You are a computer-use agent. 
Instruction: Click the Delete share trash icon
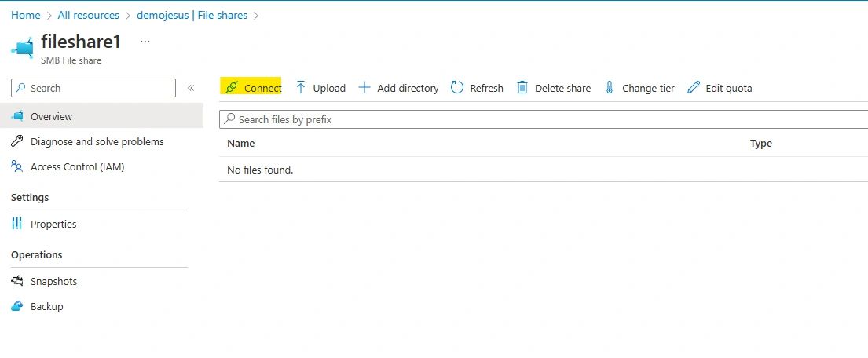(x=522, y=88)
